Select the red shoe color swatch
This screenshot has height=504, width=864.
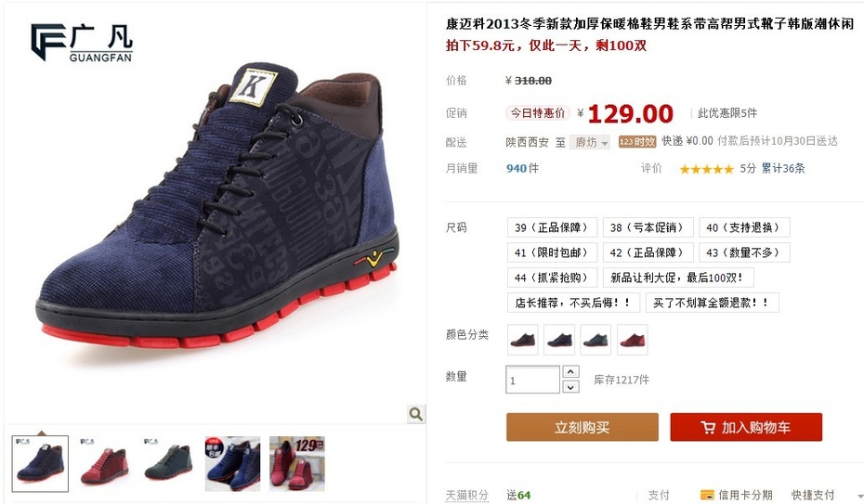pyautogui.click(x=633, y=340)
